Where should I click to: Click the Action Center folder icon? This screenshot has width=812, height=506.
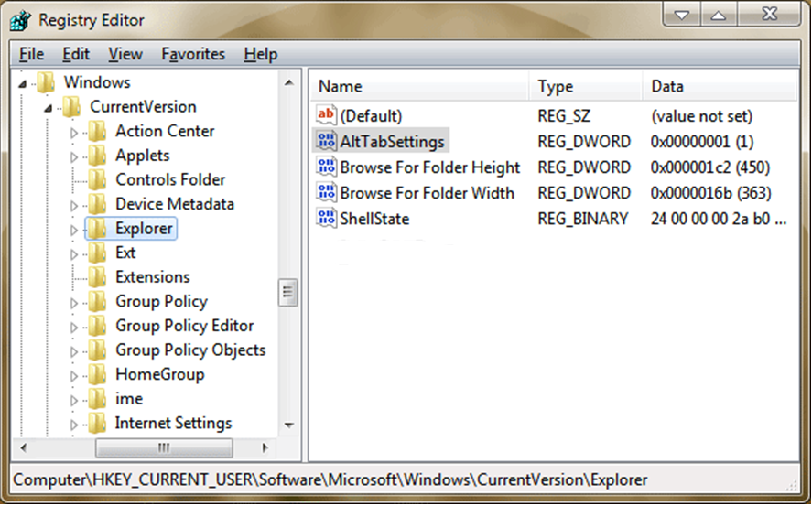click(97, 131)
